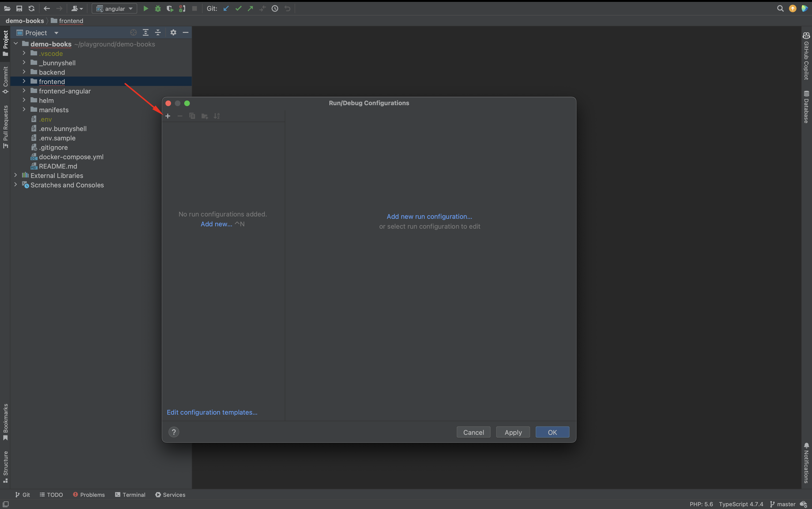Open Project panel gear settings

click(x=173, y=33)
